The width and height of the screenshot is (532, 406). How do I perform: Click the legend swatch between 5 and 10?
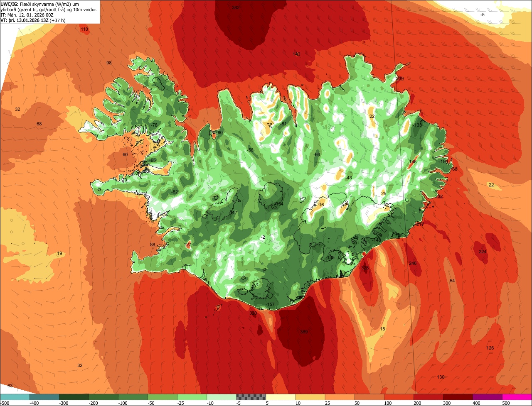coord(281,397)
